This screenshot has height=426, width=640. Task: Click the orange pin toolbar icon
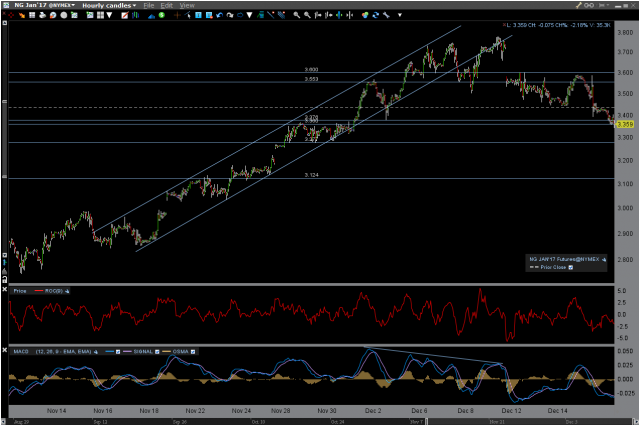pyautogui.click(x=22, y=15)
